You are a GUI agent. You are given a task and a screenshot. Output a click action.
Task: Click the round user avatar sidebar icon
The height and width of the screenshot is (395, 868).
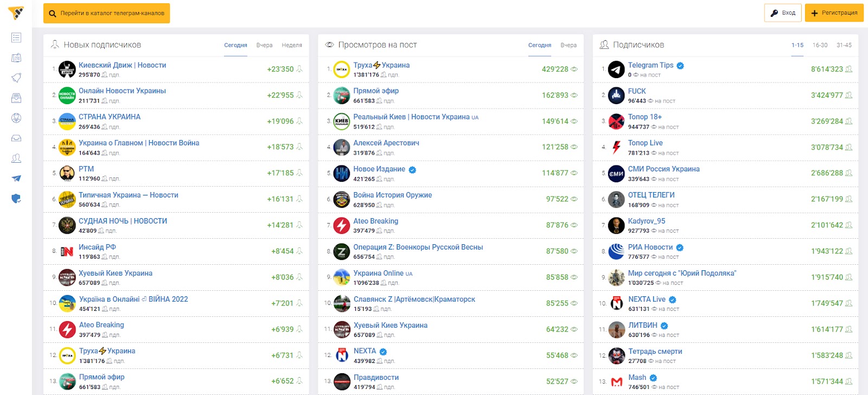[16, 118]
